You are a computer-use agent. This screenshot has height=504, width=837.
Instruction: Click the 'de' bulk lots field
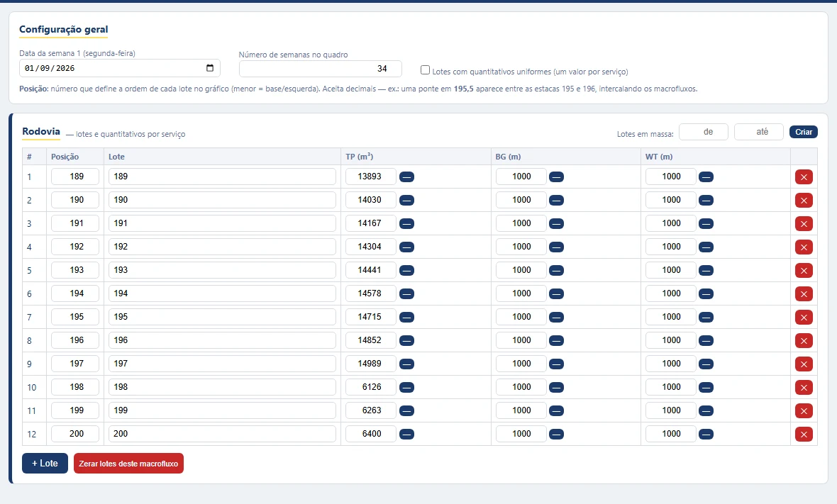coord(704,132)
